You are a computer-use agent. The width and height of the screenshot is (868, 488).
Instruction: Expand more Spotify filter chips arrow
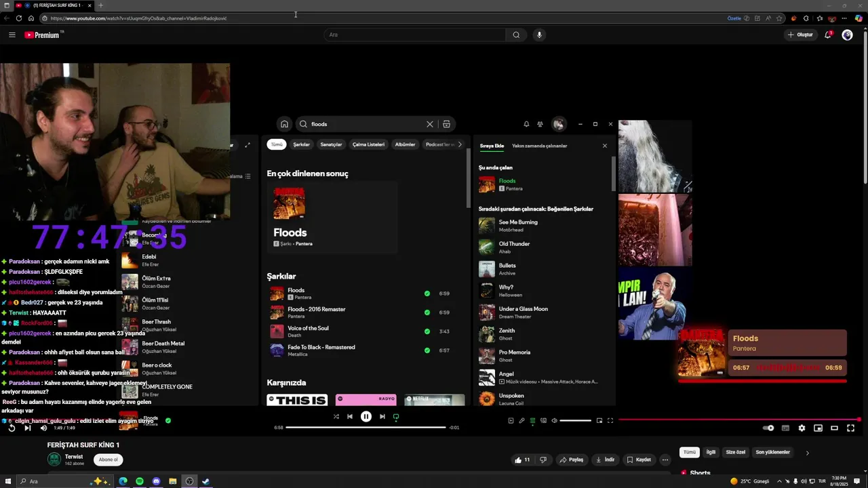pyautogui.click(x=460, y=144)
